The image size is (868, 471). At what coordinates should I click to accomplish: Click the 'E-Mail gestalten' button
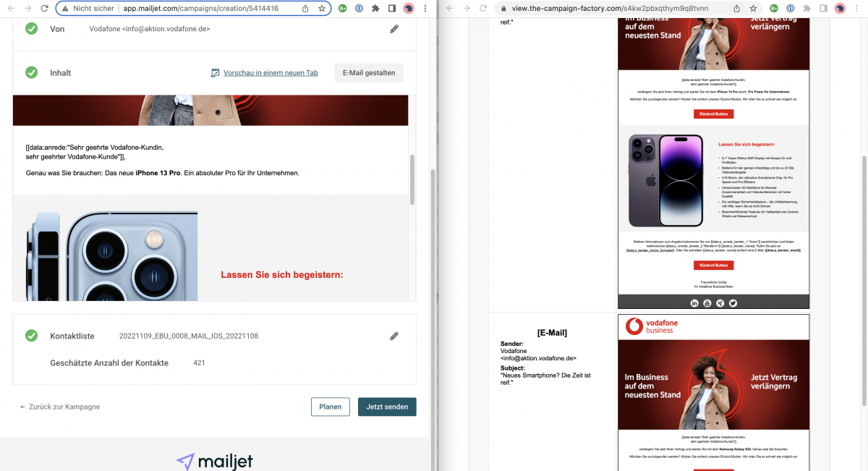point(369,73)
